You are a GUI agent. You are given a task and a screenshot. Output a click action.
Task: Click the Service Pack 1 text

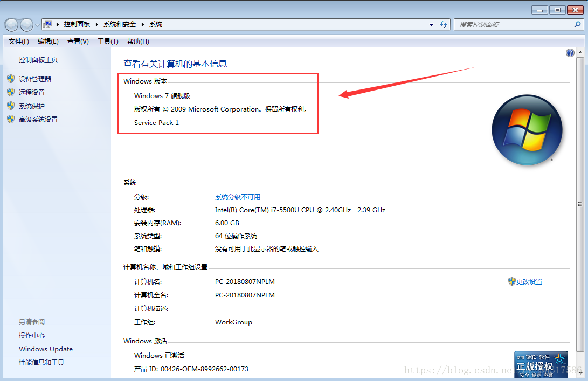156,123
